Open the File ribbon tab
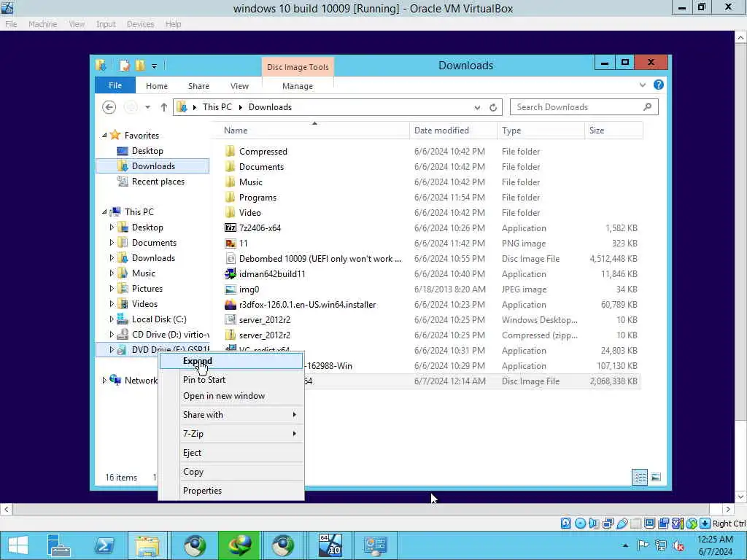 [115, 86]
